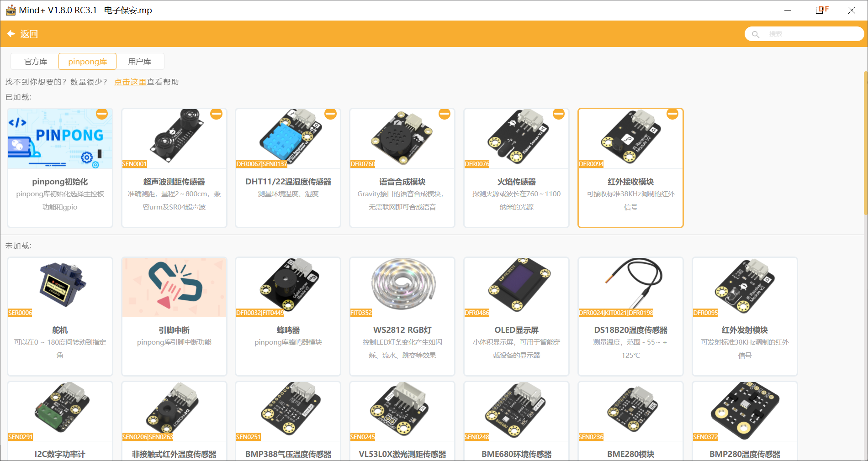The width and height of the screenshot is (868, 461).
Task: Load the BME680环境传感器 module
Action: (517, 421)
